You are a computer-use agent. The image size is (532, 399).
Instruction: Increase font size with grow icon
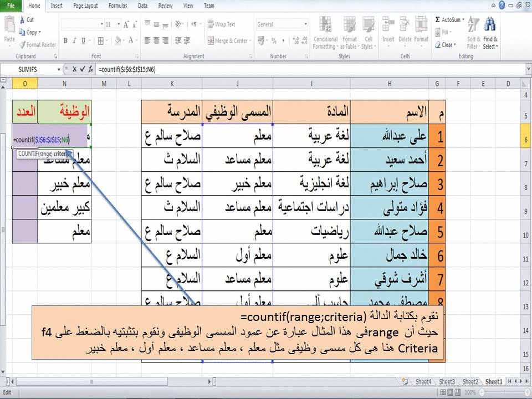click(126, 24)
